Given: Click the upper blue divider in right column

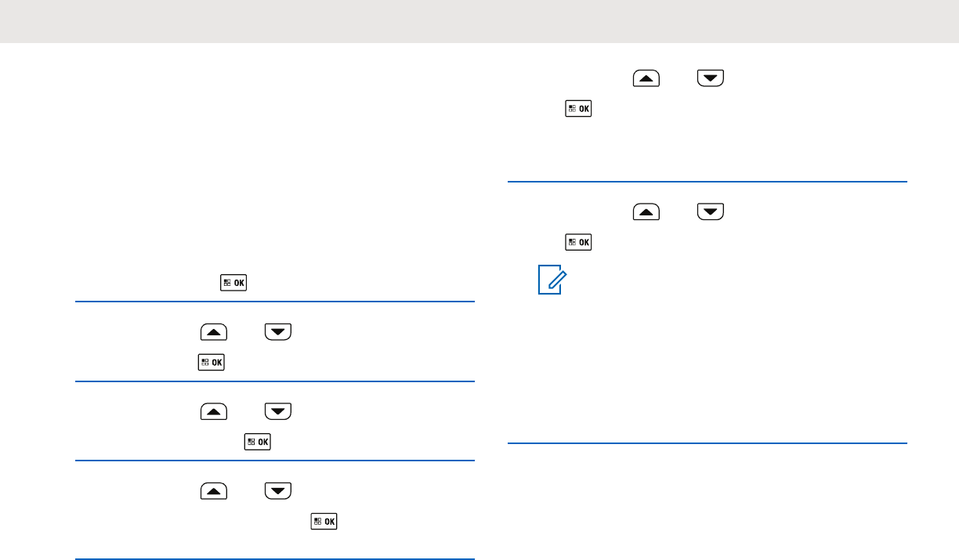Looking at the screenshot, I should 707,182.
